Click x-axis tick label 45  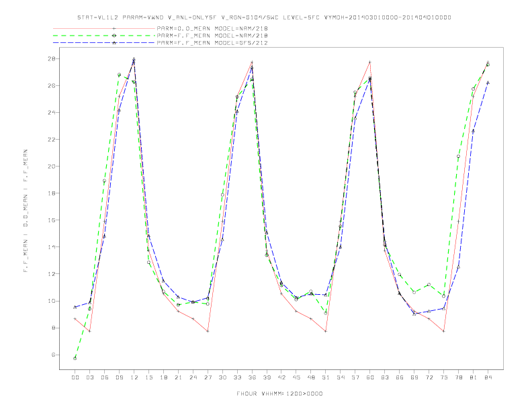[x=296, y=377]
